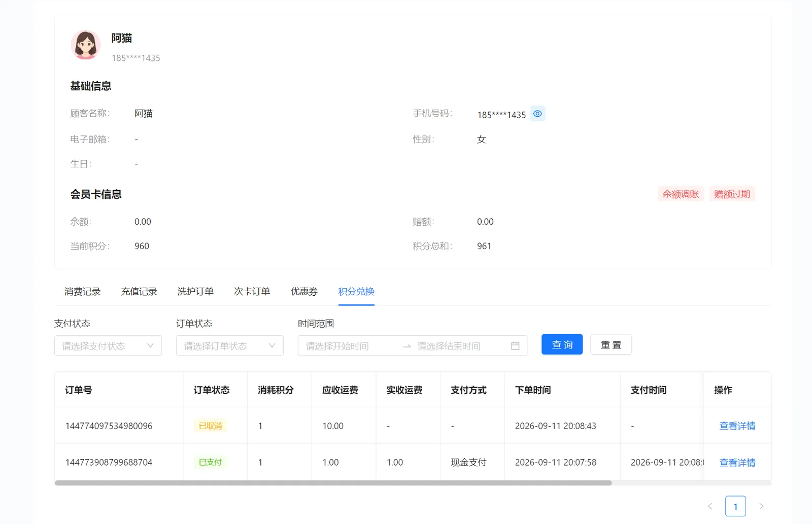Image resolution: width=812 pixels, height=524 pixels.
Task: Click the 赠额过期 button
Action: pos(732,194)
